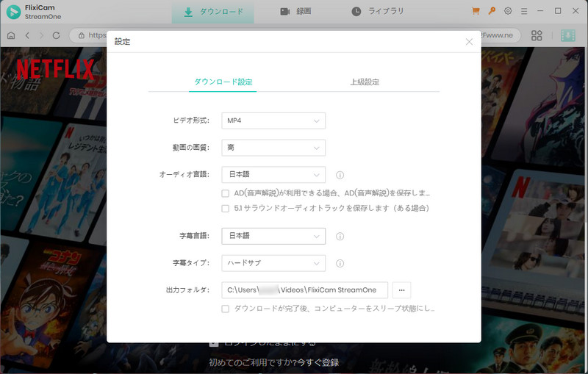Image resolution: width=588 pixels, height=374 pixels.
Task: Click the FlixiCam StreamOne logo icon
Action: (13, 12)
